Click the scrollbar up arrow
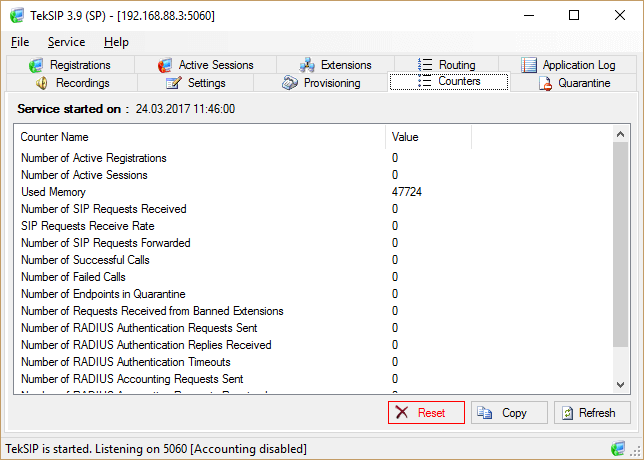Viewport: 644px width, 460px height. coord(621,134)
